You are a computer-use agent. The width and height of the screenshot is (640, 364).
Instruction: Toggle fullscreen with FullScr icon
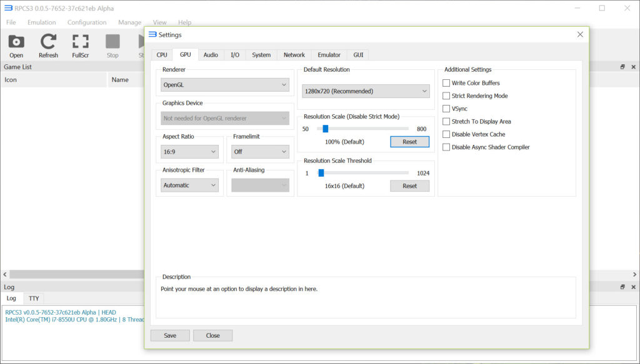pos(81,46)
